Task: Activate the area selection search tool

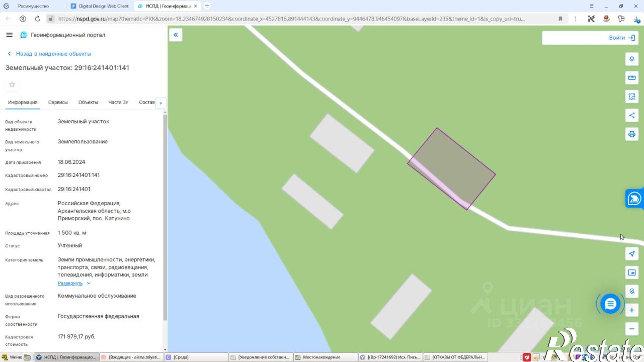Action: coord(632,97)
